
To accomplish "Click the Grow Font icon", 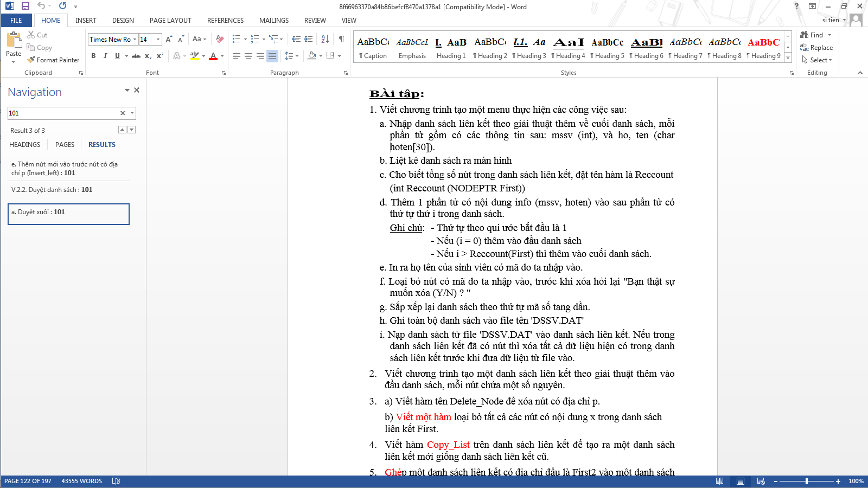I will point(169,39).
